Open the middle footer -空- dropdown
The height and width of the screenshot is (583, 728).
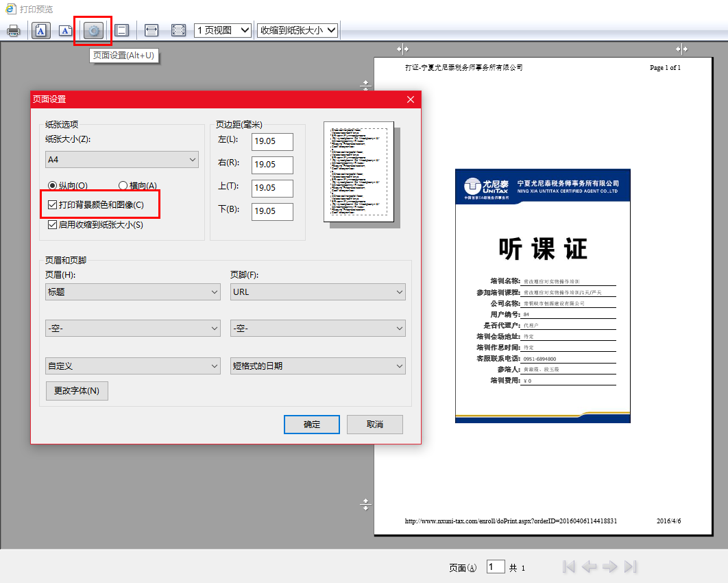pyautogui.click(x=318, y=329)
